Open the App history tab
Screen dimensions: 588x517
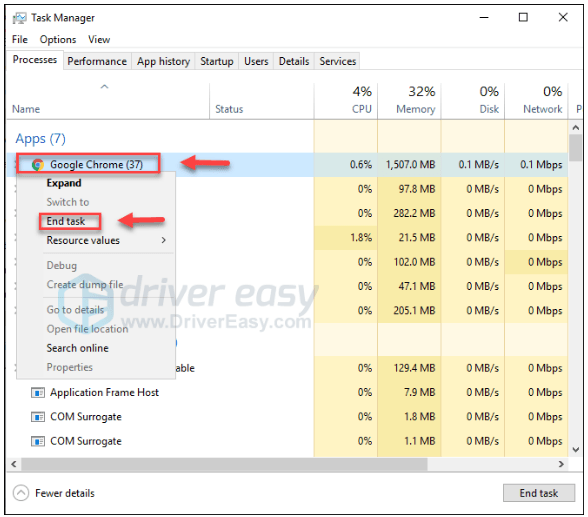tap(163, 61)
